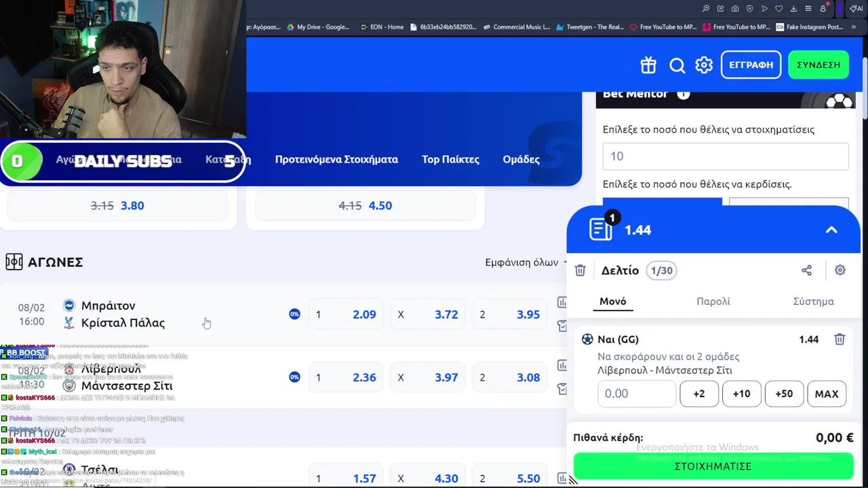The image size is (868, 488).
Task: Click the bet amount field showing 0.00
Action: pyautogui.click(x=637, y=394)
